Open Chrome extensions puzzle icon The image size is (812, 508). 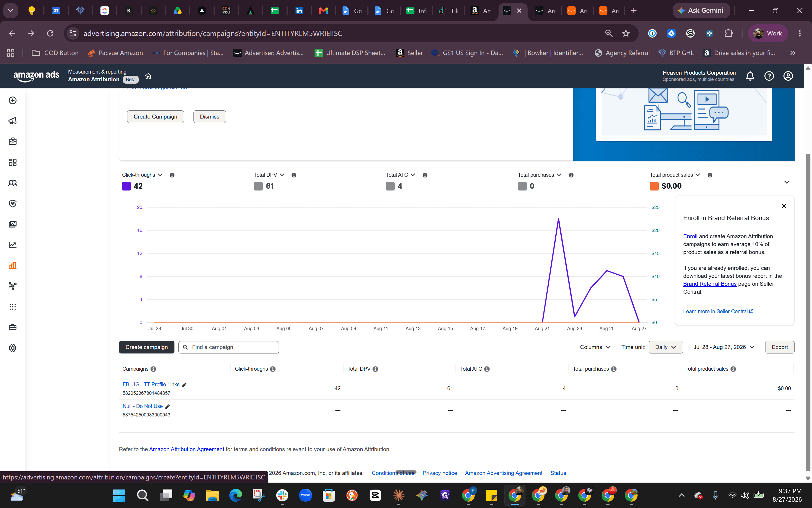coord(728,33)
